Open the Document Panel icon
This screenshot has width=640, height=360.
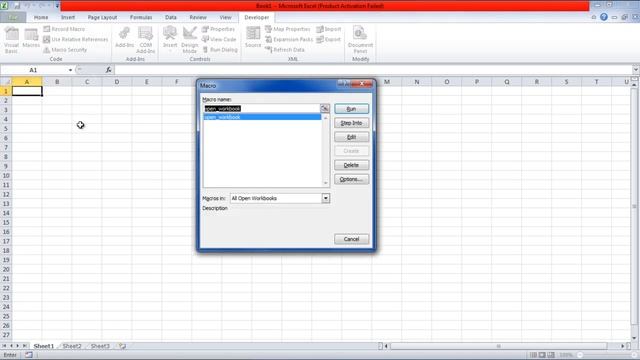[x=360, y=39]
